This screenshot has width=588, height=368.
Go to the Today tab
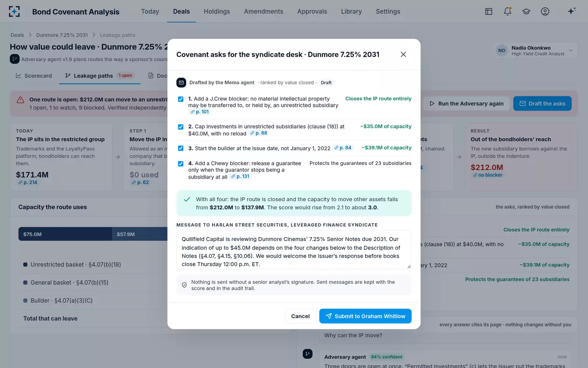click(150, 11)
